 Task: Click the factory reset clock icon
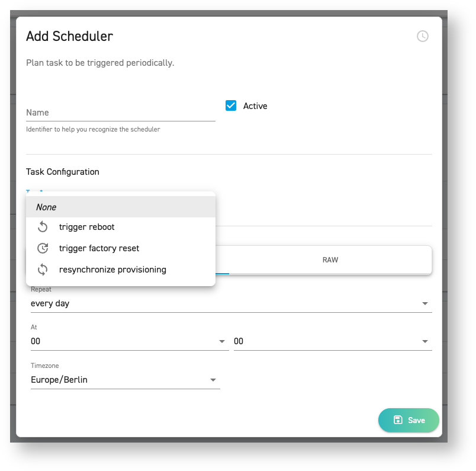click(43, 248)
